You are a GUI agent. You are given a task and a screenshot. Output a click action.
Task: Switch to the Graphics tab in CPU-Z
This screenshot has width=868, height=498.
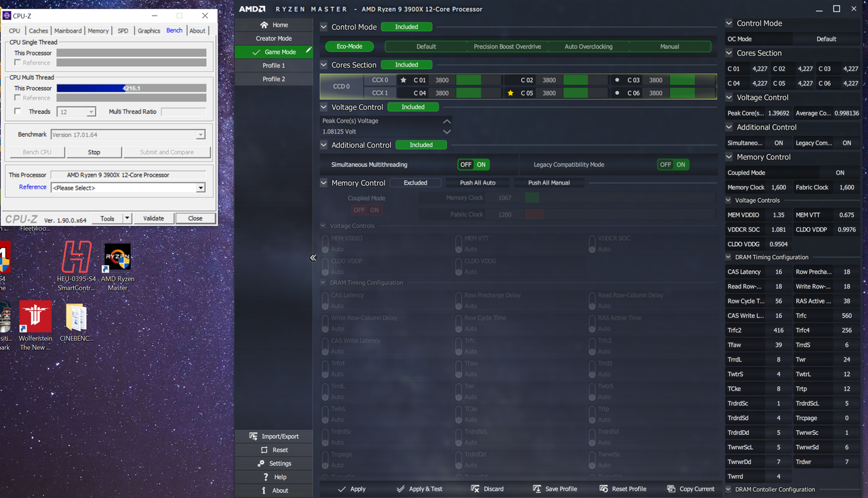pyautogui.click(x=149, y=31)
